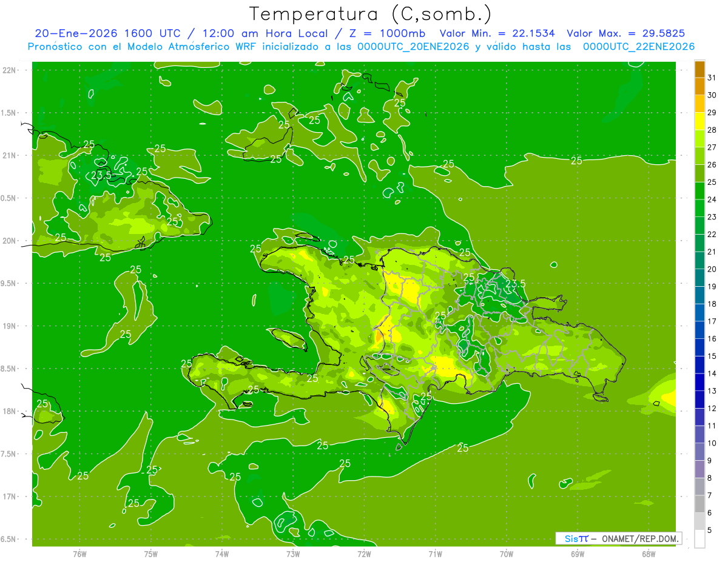
Task: Click the blue "Sis" logo text
Action: [x=571, y=538]
